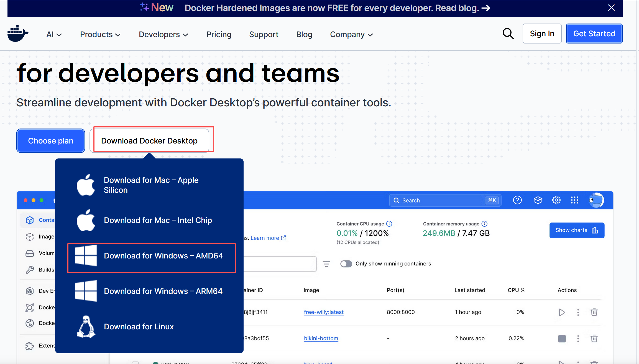Click the apps grid icon
The image size is (639, 364).
(x=575, y=200)
